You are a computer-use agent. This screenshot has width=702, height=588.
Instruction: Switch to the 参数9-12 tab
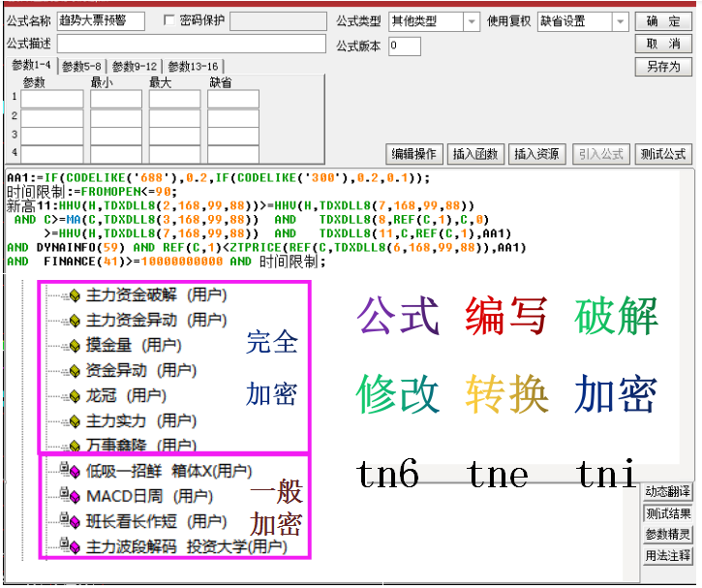point(135,67)
